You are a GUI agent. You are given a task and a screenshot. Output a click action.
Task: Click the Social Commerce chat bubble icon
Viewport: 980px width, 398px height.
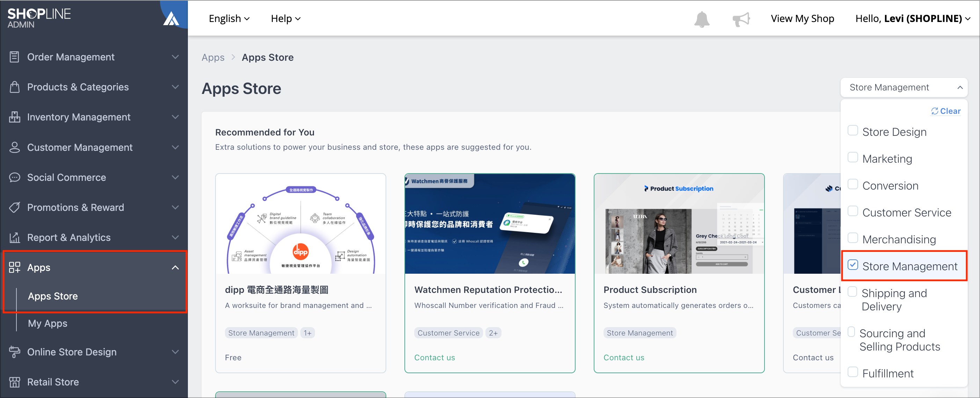[14, 177]
